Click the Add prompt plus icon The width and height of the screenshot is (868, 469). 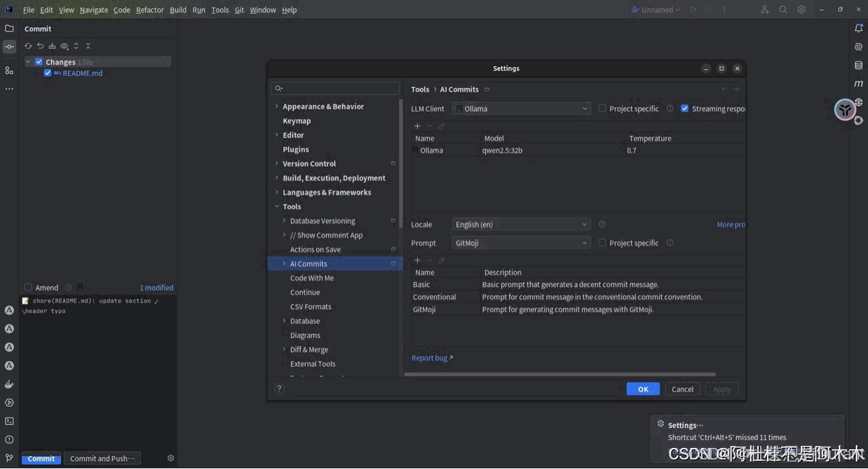click(x=417, y=261)
